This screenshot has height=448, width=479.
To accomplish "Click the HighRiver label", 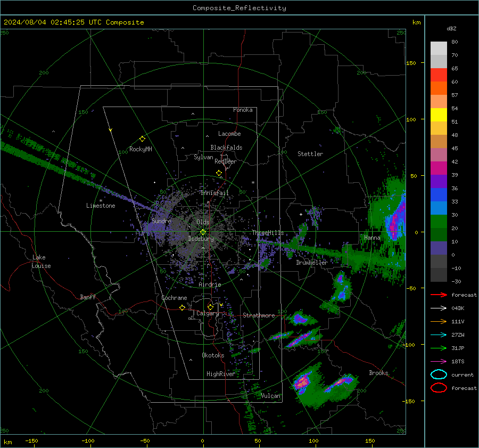I will click(220, 374).
